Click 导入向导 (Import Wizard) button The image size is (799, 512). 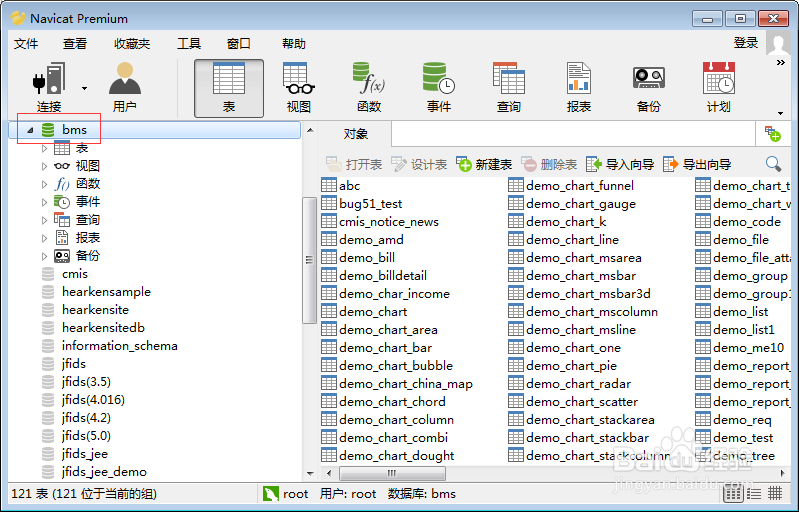(620, 165)
